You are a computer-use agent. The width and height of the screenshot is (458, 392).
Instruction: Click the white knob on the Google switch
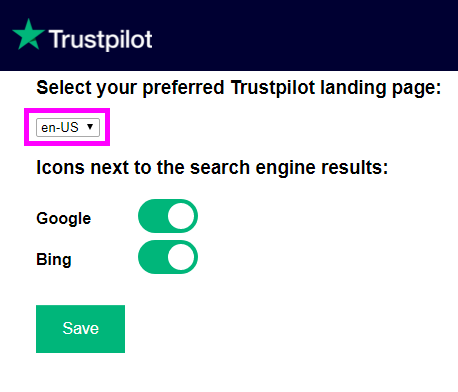pyautogui.click(x=181, y=216)
